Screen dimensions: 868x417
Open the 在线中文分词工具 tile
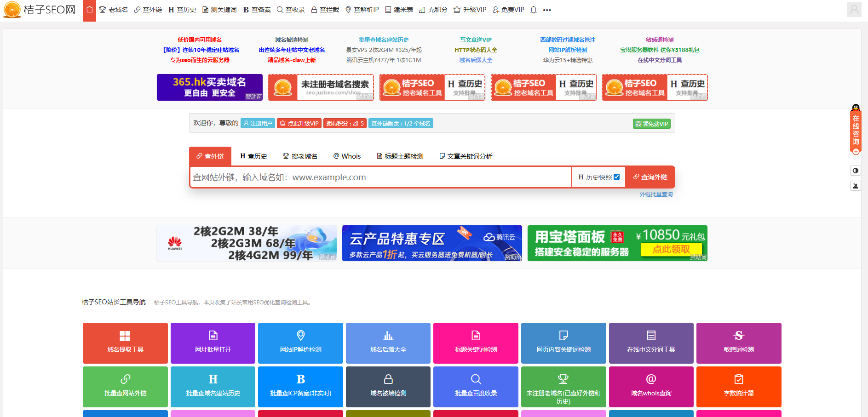coord(651,343)
